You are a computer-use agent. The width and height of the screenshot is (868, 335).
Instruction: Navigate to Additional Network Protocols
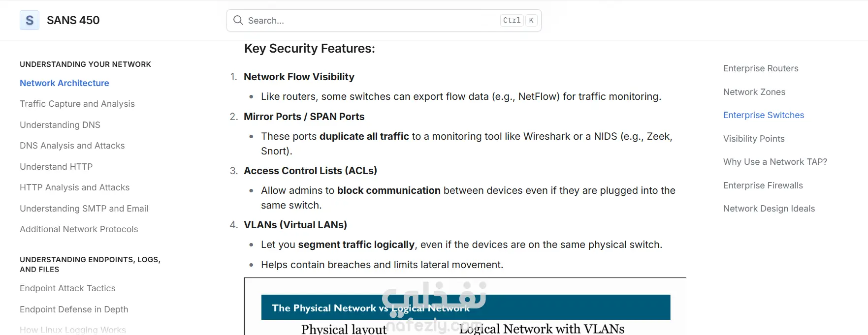[x=79, y=229]
